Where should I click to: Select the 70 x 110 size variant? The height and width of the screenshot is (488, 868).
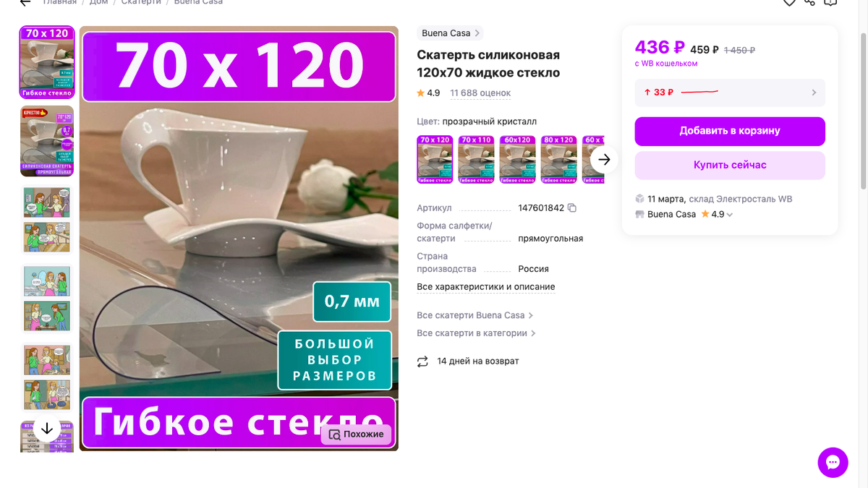(477, 159)
